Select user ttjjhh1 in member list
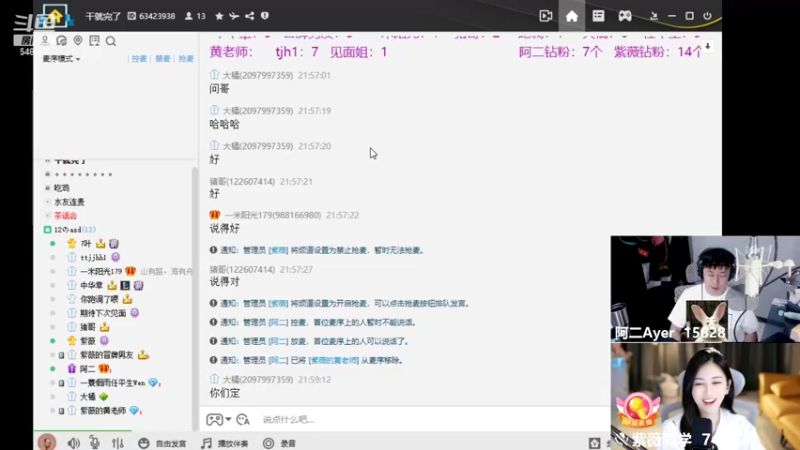This screenshot has width=800, height=450. point(93,258)
